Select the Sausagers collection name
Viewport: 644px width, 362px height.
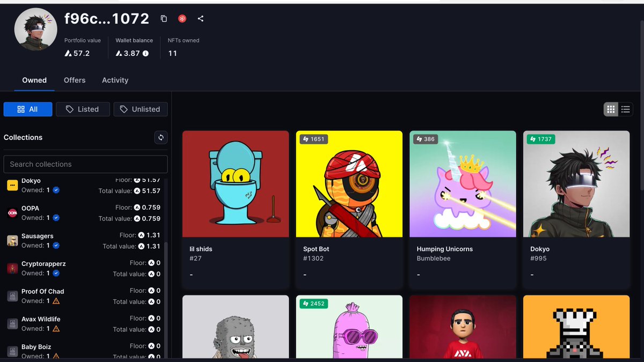38,236
